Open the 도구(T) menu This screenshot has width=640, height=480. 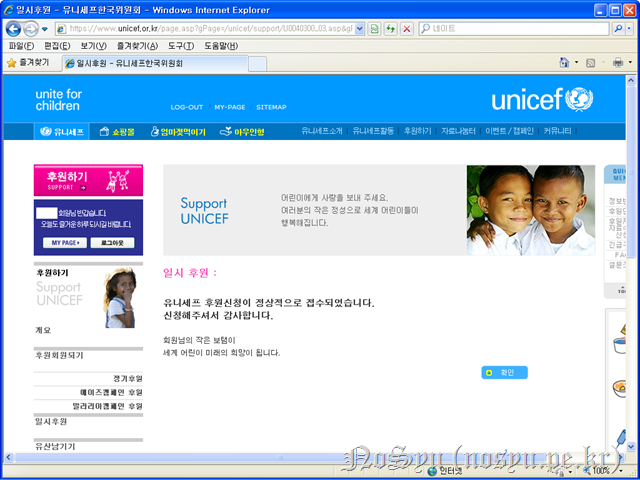click(x=181, y=46)
